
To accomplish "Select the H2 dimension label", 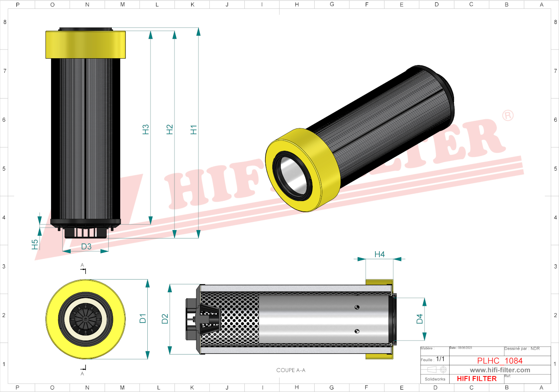I will 170,130.
